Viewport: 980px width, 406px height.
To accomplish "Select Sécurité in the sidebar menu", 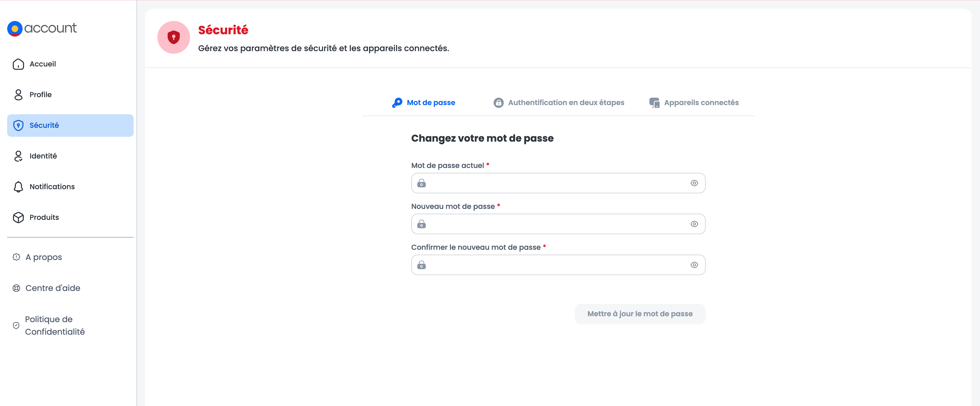I will 70,125.
